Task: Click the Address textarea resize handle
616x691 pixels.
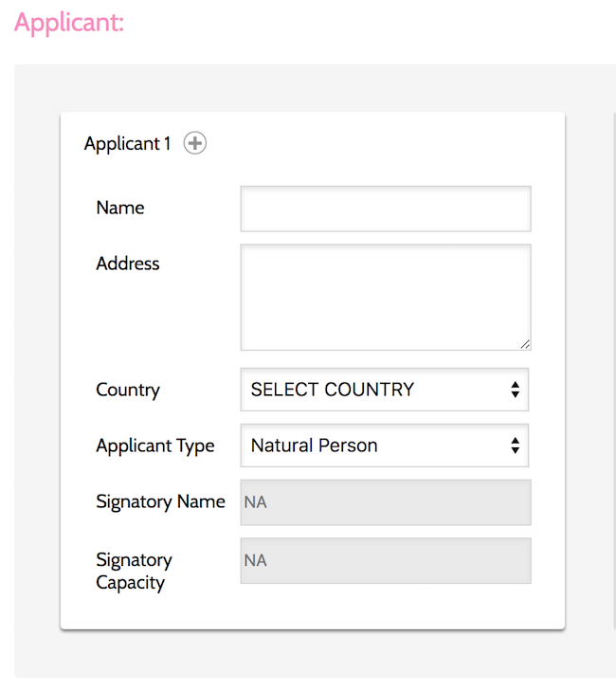Action: tap(525, 344)
